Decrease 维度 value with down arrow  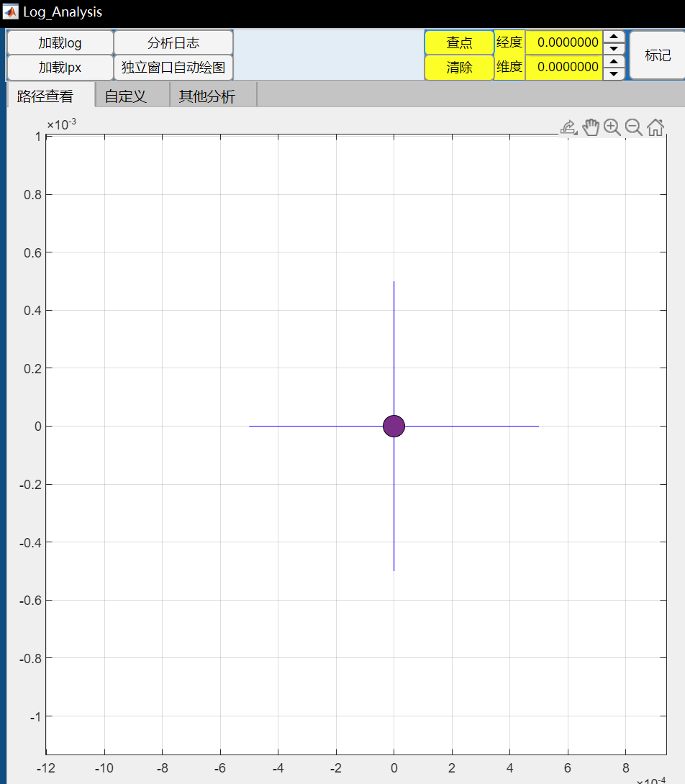(613, 73)
